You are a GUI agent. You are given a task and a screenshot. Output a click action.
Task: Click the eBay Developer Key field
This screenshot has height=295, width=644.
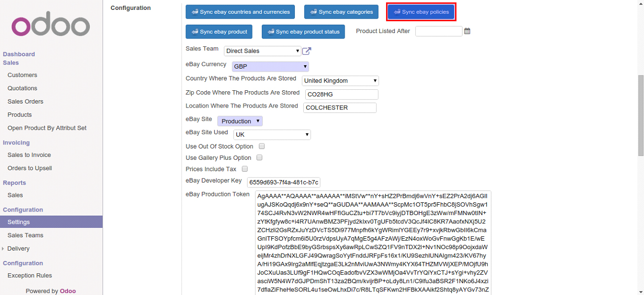pos(284,183)
